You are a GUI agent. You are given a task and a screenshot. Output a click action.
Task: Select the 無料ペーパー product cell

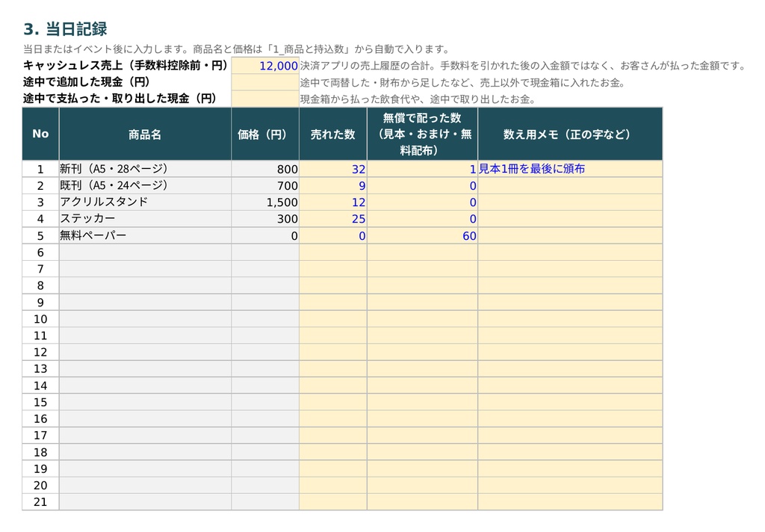(145, 236)
